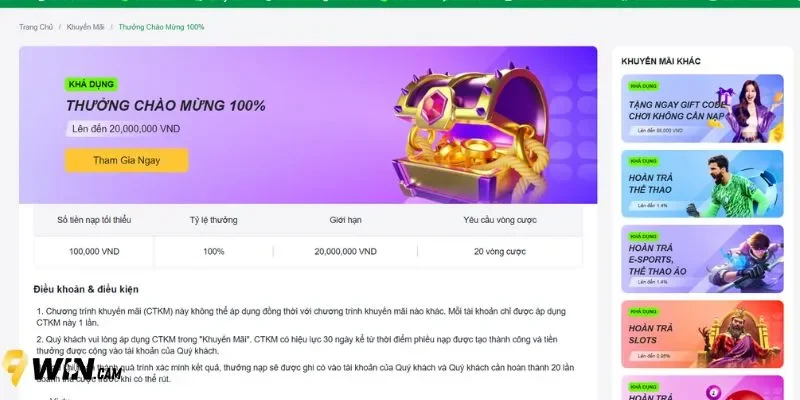
Task: Click the Khả Dụng badge on main banner
Action: 91,85
